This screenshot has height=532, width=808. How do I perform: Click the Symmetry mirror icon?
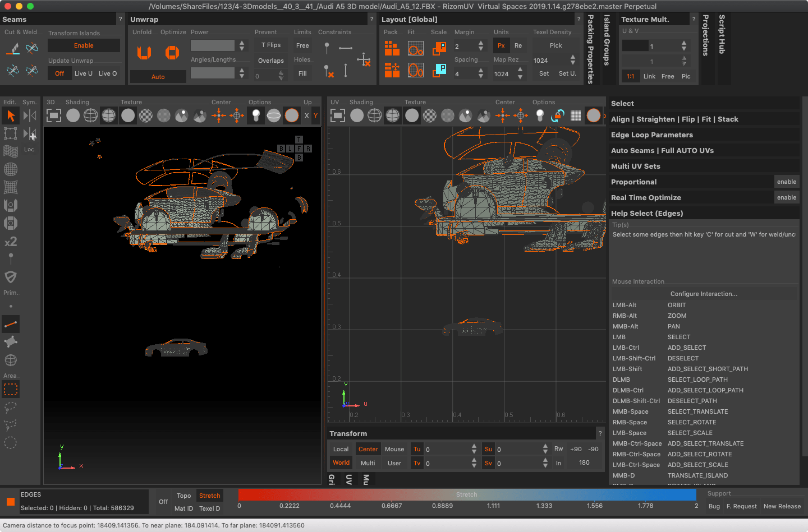[x=30, y=115]
